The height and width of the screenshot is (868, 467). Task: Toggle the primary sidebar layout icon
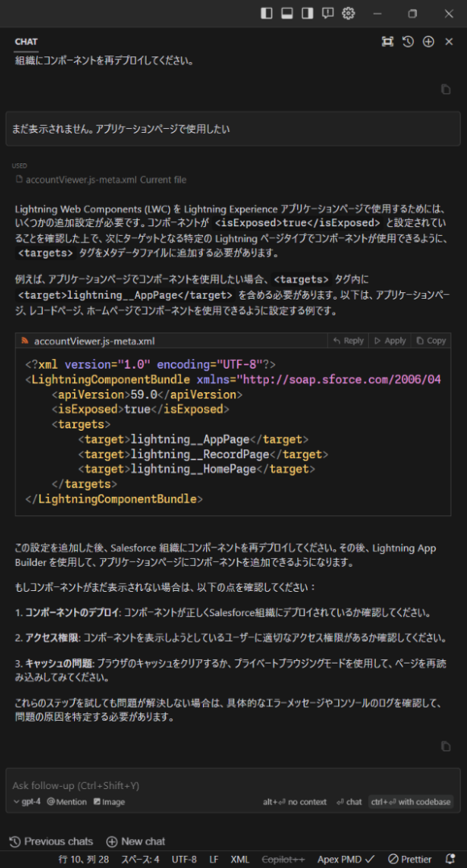(267, 13)
